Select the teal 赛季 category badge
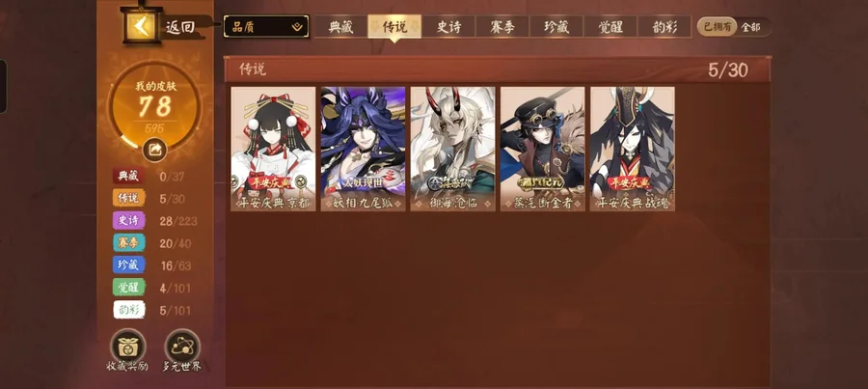Screen dimensions: 868x389 click(129, 242)
